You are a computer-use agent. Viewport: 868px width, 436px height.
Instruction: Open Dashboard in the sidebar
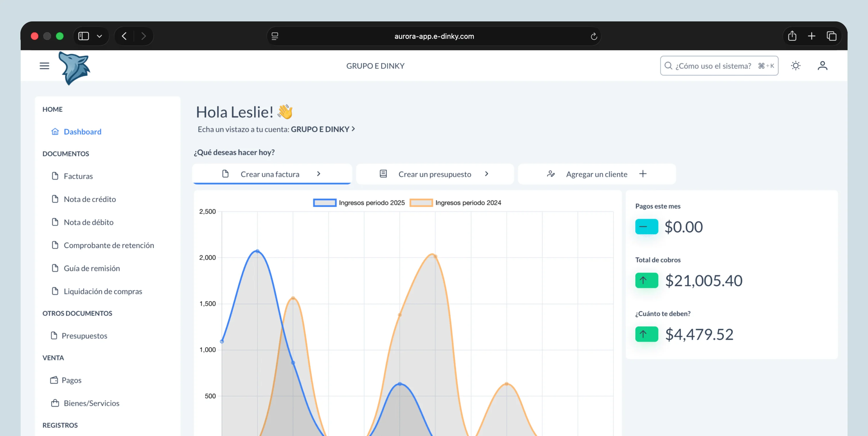(x=82, y=132)
